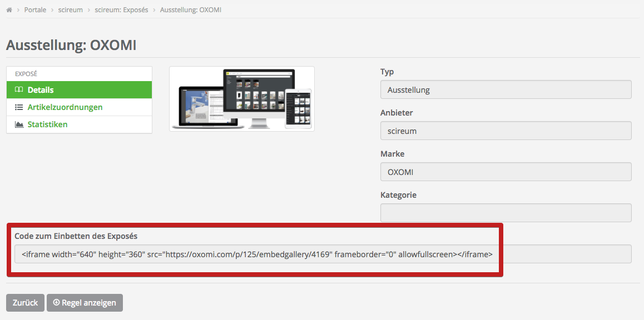Viewport: 644px width, 320px height.
Task: Click the Ausstellung: OXOMI breadcrumb entry
Action: pos(191,10)
